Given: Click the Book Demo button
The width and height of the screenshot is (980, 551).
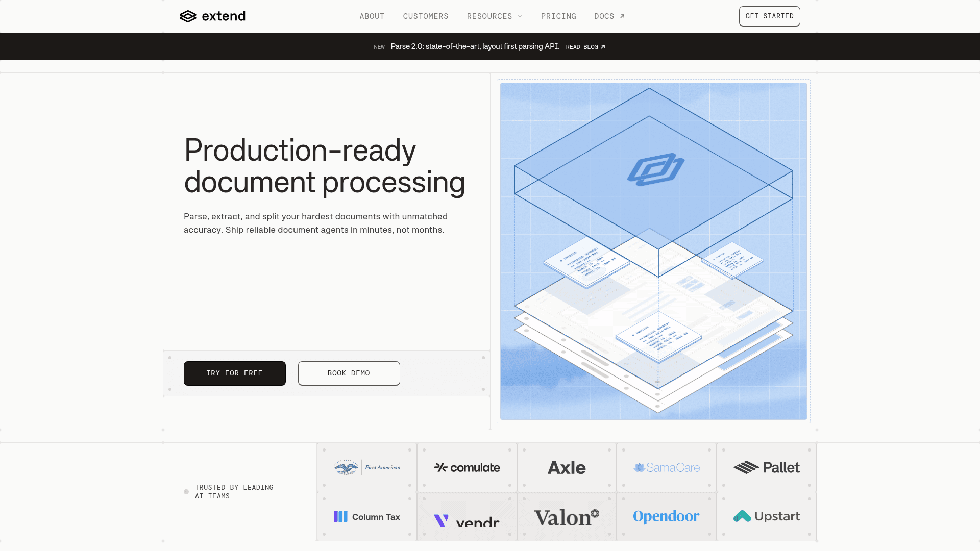Looking at the screenshot, I should (349, 373).
